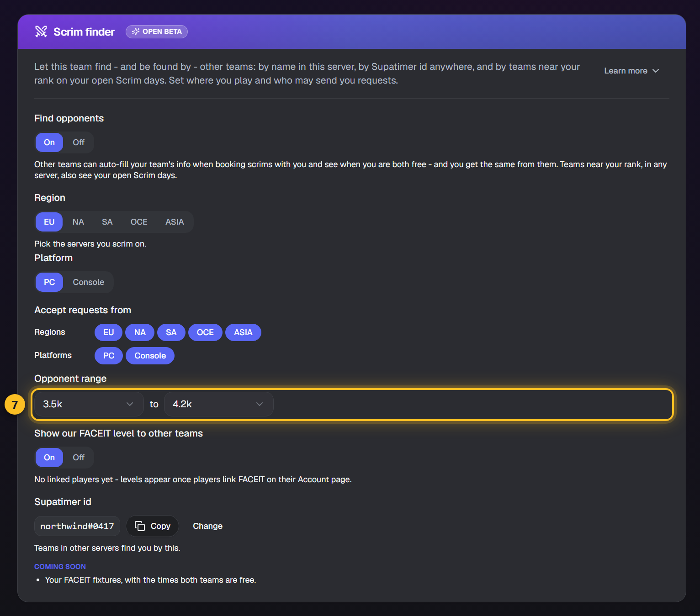Set Find opponents to On
Viewport: 700px width, 616px height.
click(49, 142)
